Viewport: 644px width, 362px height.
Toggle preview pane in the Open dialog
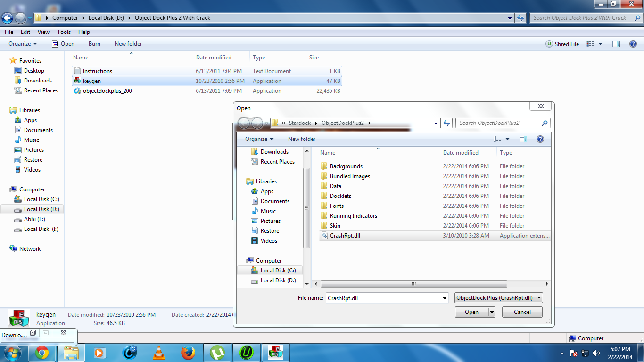point(523,139)
